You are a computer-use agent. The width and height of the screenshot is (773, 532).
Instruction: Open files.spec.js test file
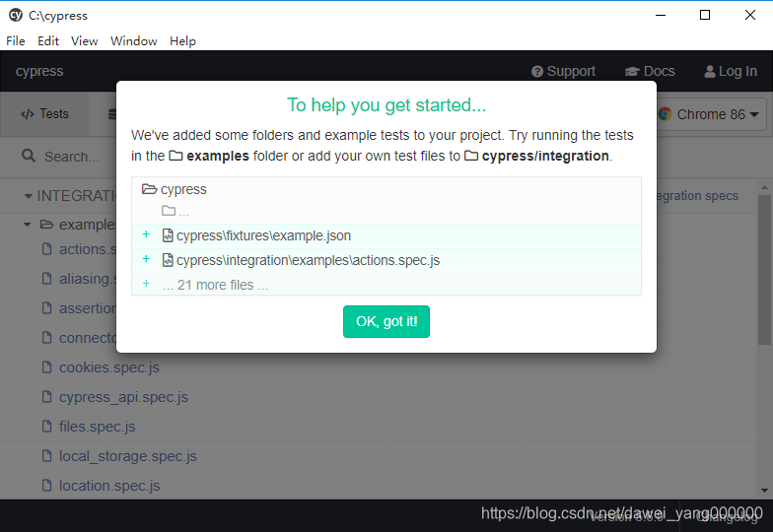tap(97, 427)
